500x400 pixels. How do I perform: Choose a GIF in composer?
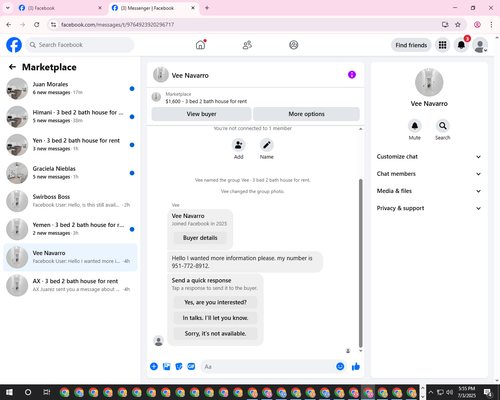pos(191,367)
